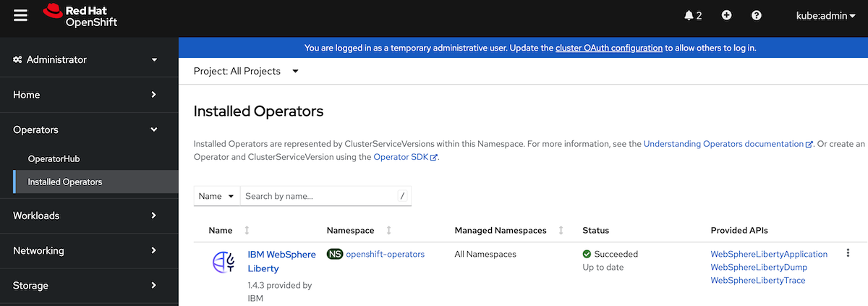
Task: Open the help question mark icon
Action: 757,15
